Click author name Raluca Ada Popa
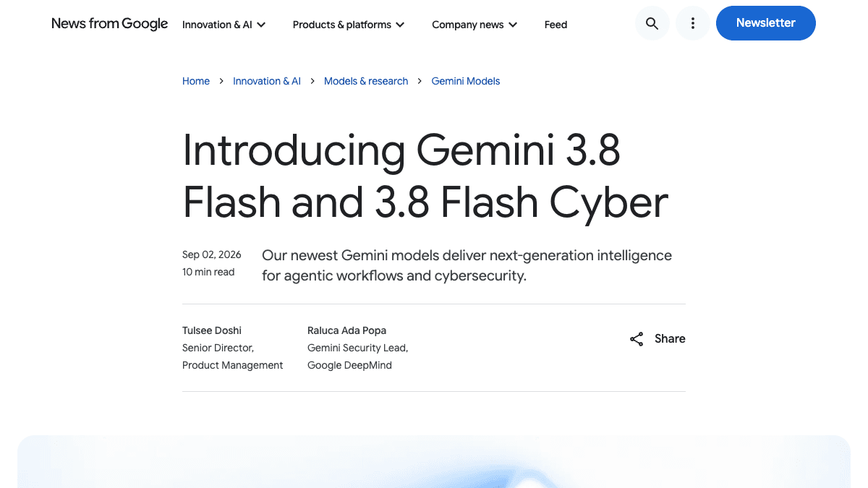This screenshot has height=488, width=868. (347, 330)
